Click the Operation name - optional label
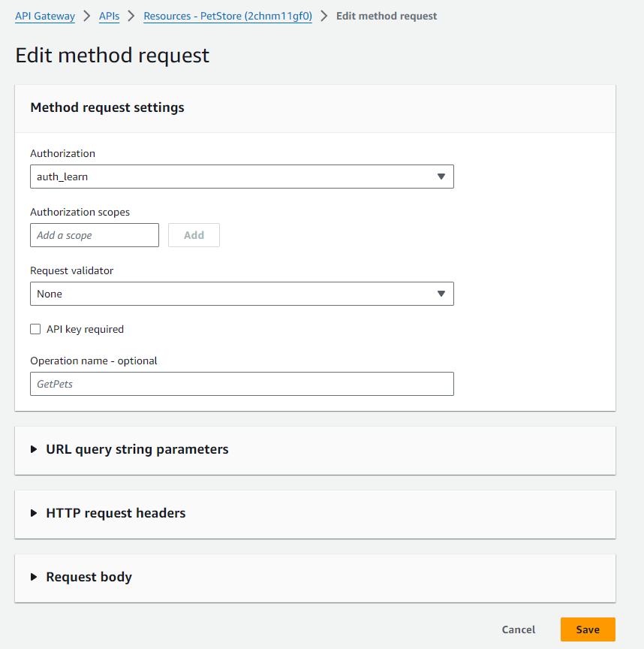 (x=94, y=361)
